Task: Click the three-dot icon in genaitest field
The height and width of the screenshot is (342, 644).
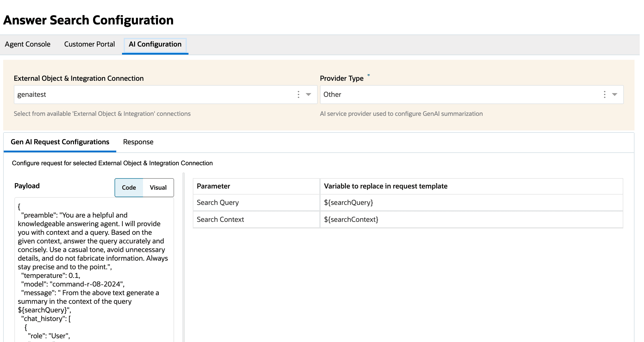Action: (298, 95)
